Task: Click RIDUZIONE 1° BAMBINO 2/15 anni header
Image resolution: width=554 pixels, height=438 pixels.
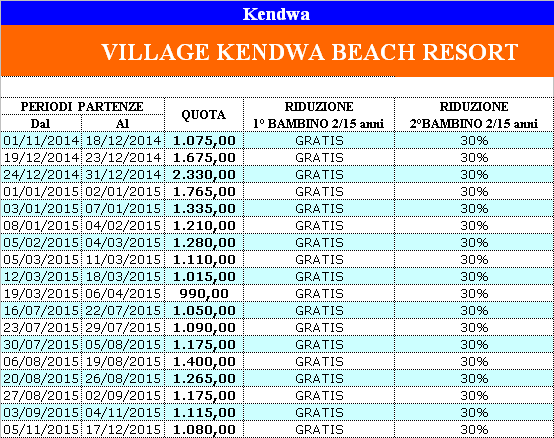Action: (x=319, y=115)
